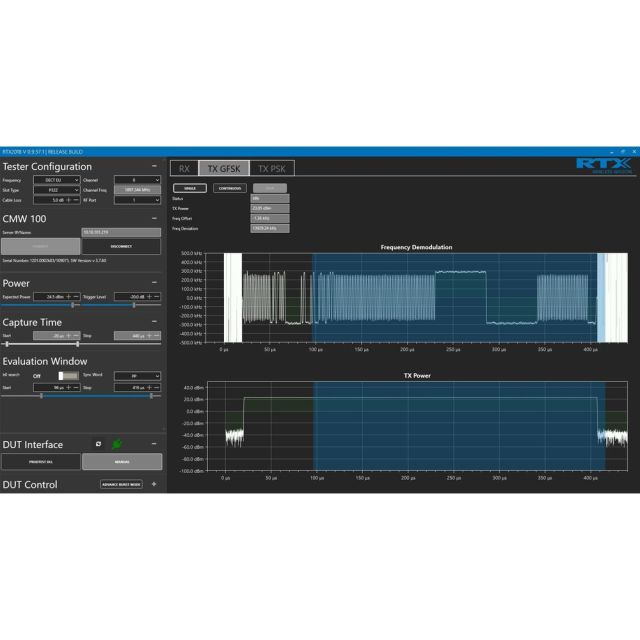Collapse the CMW 100 section
The width and height of the screenshot is (640, 640).
tap(154, 217)
